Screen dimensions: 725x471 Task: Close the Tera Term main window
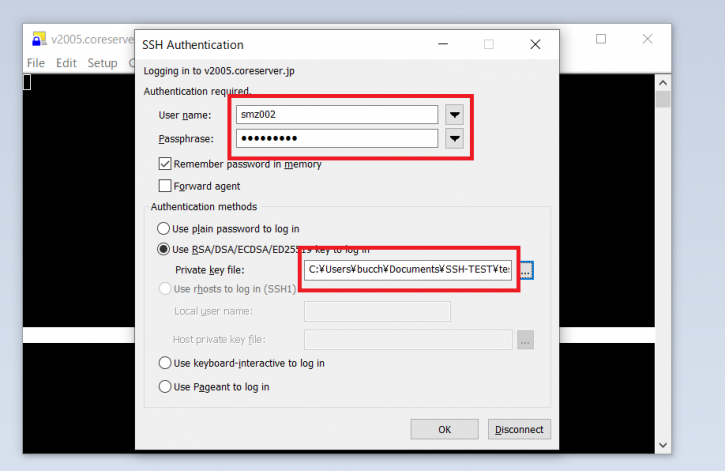[x=648, y=39]
